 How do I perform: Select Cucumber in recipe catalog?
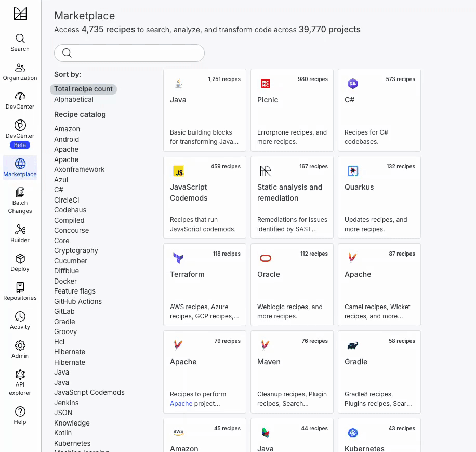point(71,261)
